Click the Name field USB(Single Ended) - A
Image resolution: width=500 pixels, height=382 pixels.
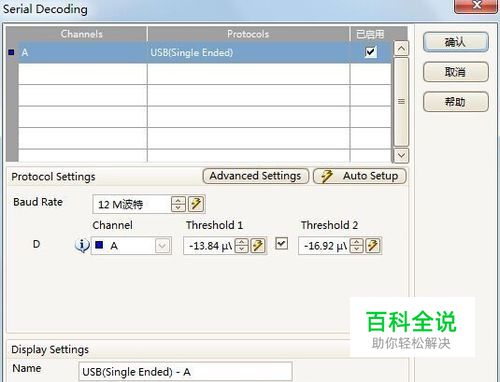tap(185, 371)
